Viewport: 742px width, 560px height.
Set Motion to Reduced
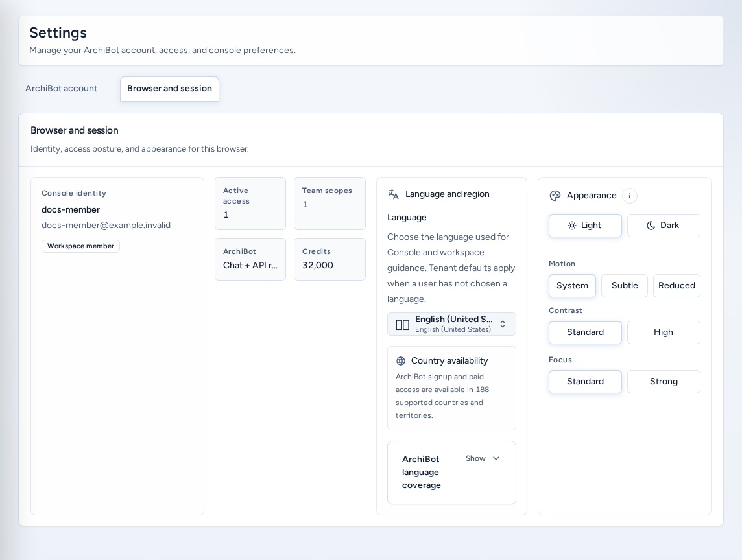tap(676, 286)
